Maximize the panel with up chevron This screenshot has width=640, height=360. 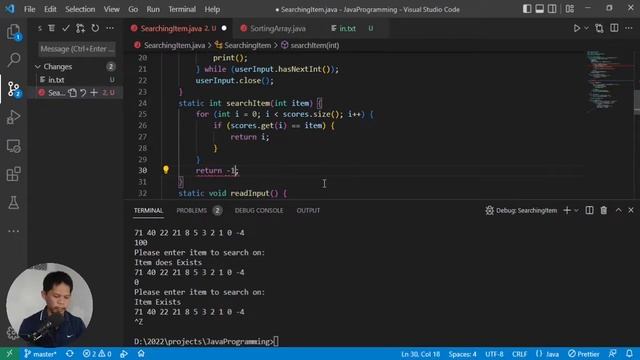tap(618, 210)
